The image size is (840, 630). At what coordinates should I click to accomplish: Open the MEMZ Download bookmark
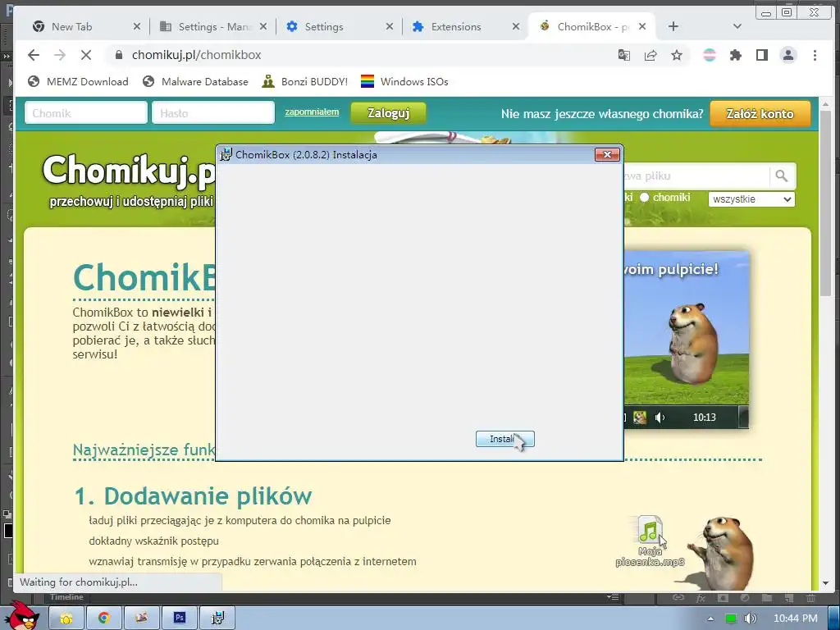click(78, 81)
